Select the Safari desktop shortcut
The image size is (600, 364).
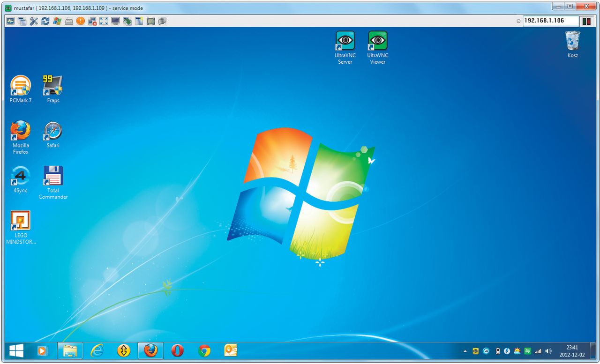(53, 135)
